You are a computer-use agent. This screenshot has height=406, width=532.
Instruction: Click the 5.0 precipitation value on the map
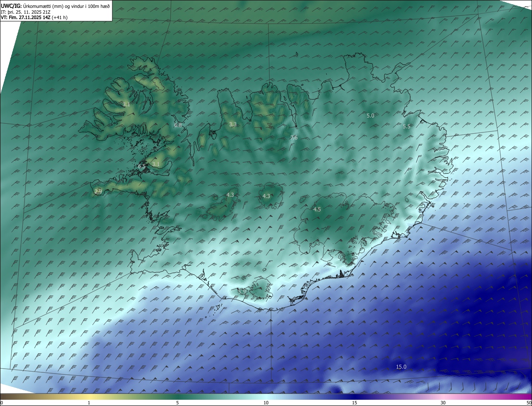[x=370, y=116]
